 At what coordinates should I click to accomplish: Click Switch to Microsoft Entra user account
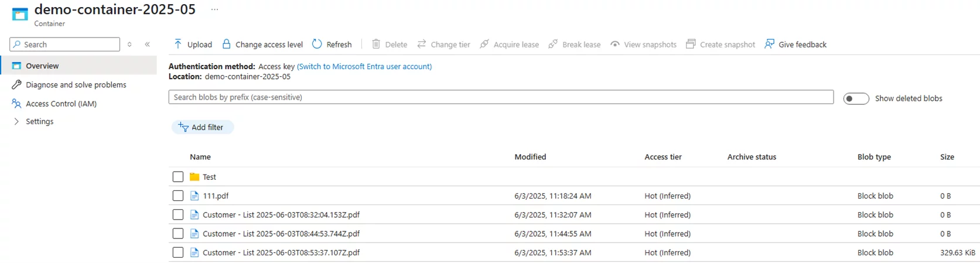coord(364,67)
